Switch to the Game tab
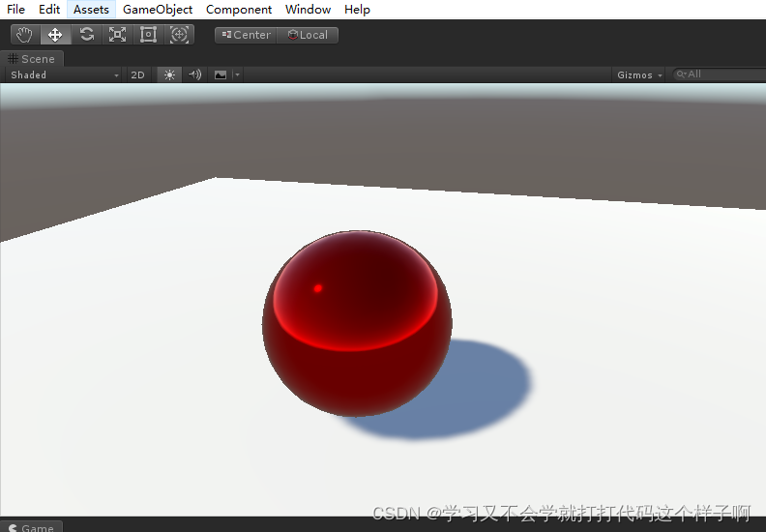The width and height of the screenshot is (766, 532). 32,527
